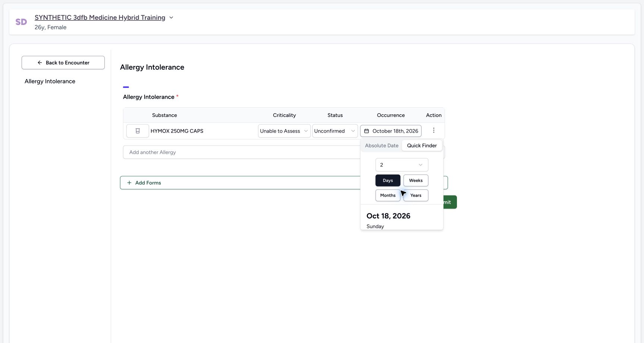Screen dimensions: 644x343
Task: Select the Days unit
Action: pyautogui.click(x=388, y=181)
